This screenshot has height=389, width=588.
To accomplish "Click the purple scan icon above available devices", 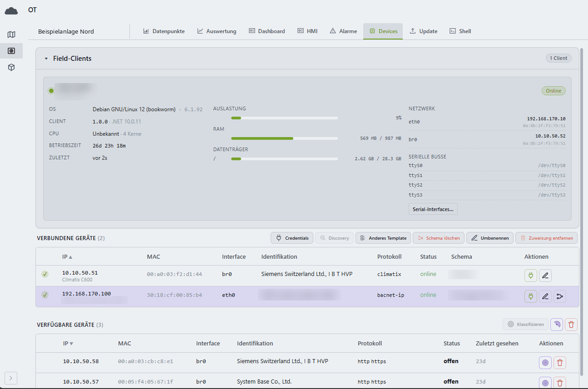I will click(557, 324).
